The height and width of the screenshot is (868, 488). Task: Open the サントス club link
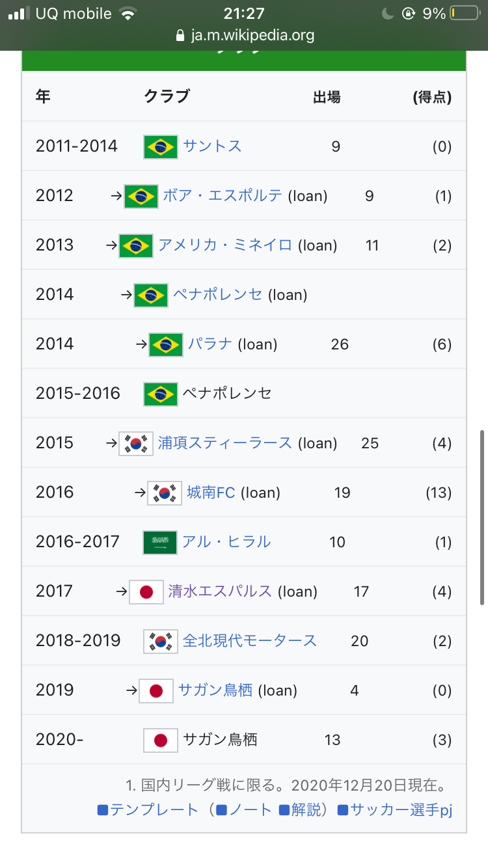tap(212, 146)
